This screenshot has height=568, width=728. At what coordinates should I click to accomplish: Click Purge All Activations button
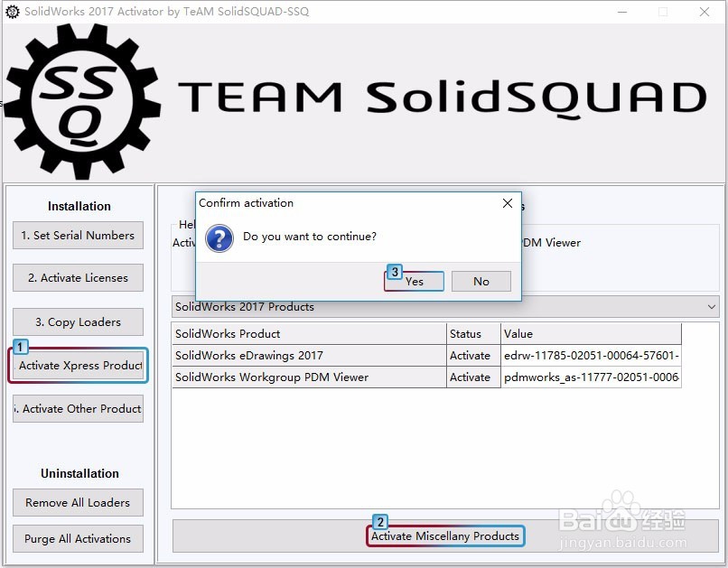78,539
